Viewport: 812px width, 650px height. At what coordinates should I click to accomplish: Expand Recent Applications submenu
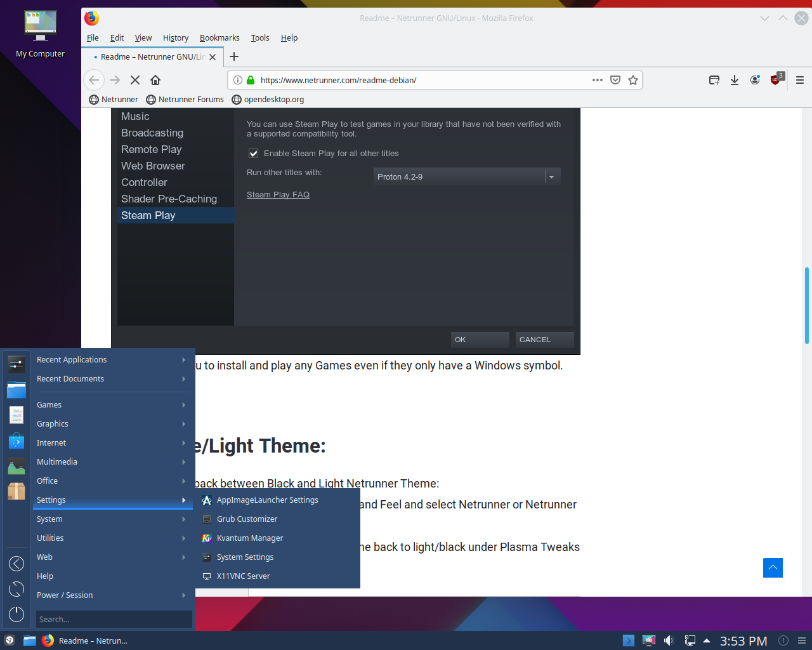click(x=112, y=359)
